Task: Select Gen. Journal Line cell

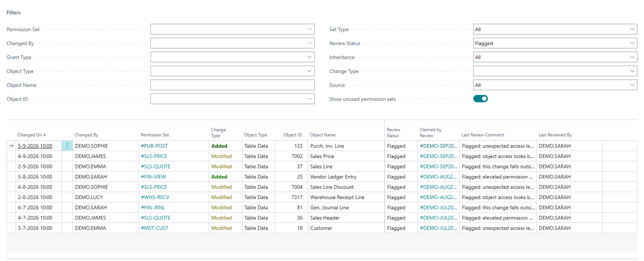Action: (346, 208)
